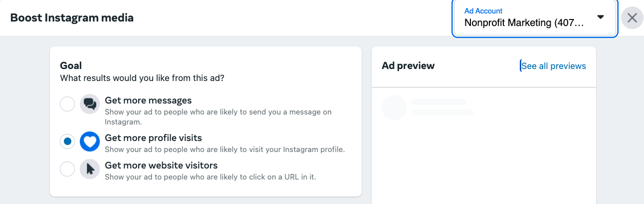644x204 pixels.
Task: Click the placeholder avatar in Ad preview
Action: (x=394, y=107)
